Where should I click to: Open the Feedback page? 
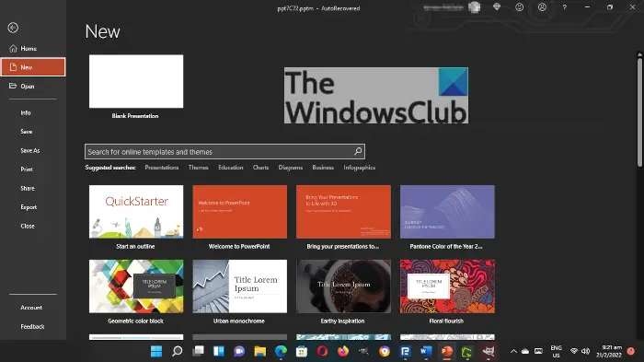33,326
